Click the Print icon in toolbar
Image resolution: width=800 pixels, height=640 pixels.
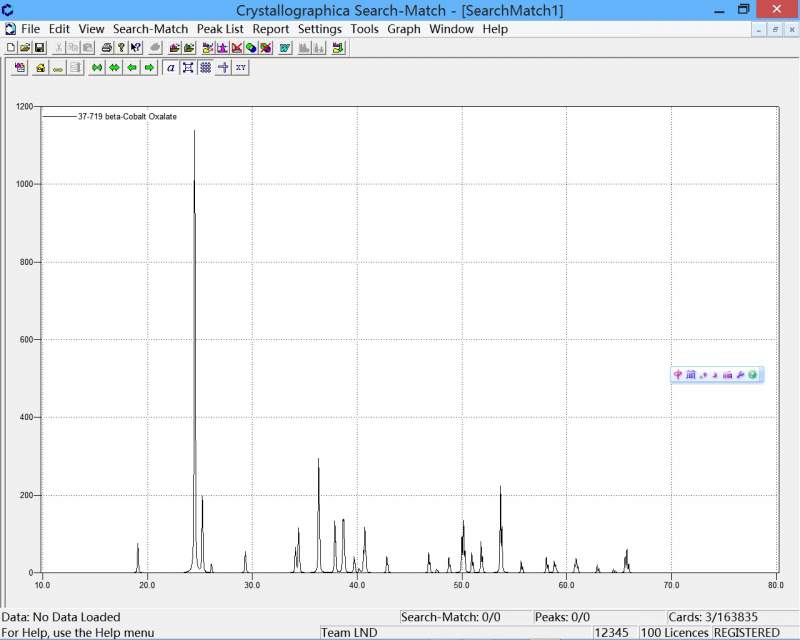coord(107,48)
